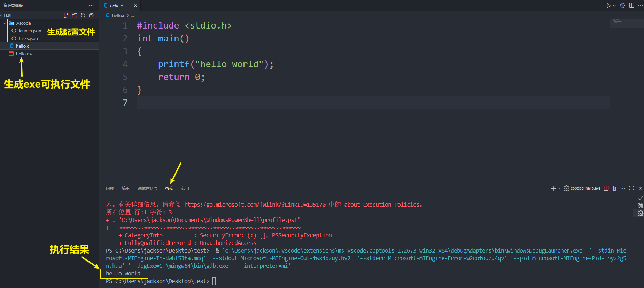Maximize the terminal panel size
644x288 pixels.
click(631, 188)
